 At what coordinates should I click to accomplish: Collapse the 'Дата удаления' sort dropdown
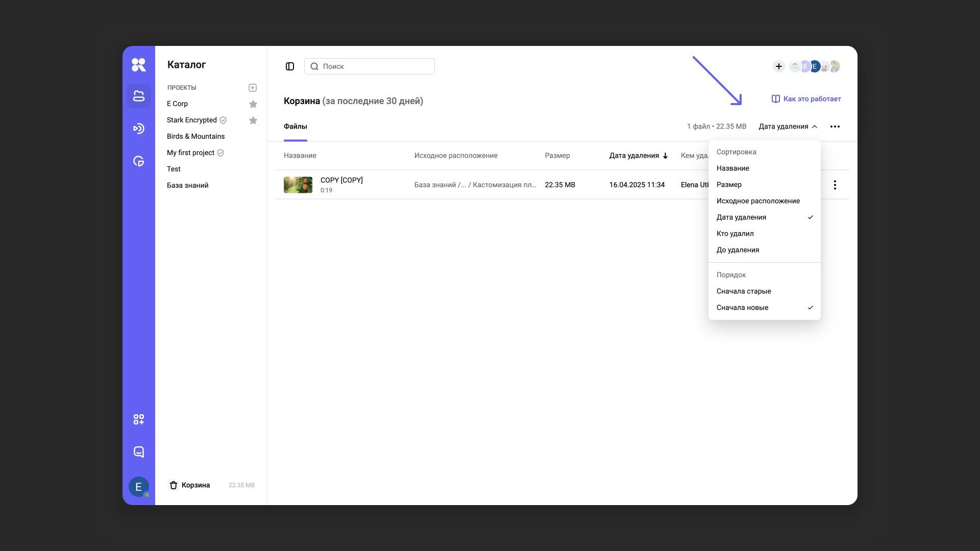coord(788,127)
